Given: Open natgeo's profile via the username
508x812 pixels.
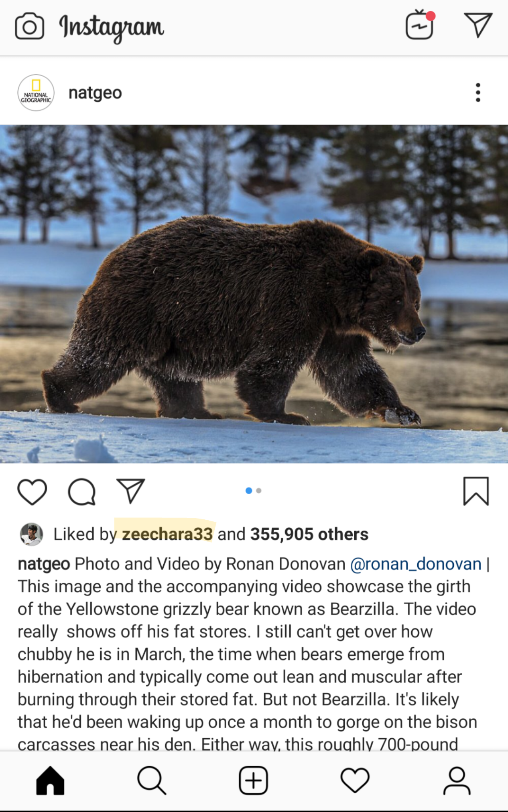Looking at the screenshot, I should pos(94,92).
